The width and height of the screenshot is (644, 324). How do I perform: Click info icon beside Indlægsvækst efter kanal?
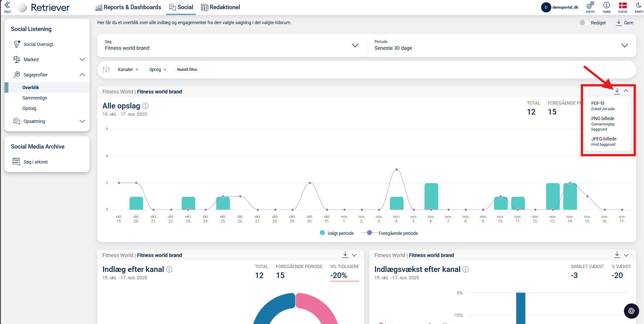[x=466, y=269]
